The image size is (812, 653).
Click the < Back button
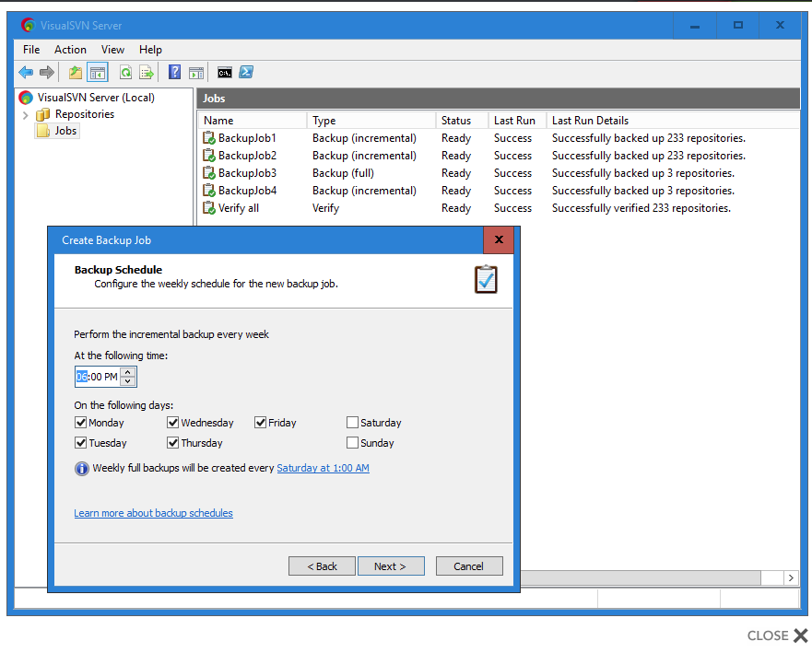pyautogui.click(x=322, y=566)
